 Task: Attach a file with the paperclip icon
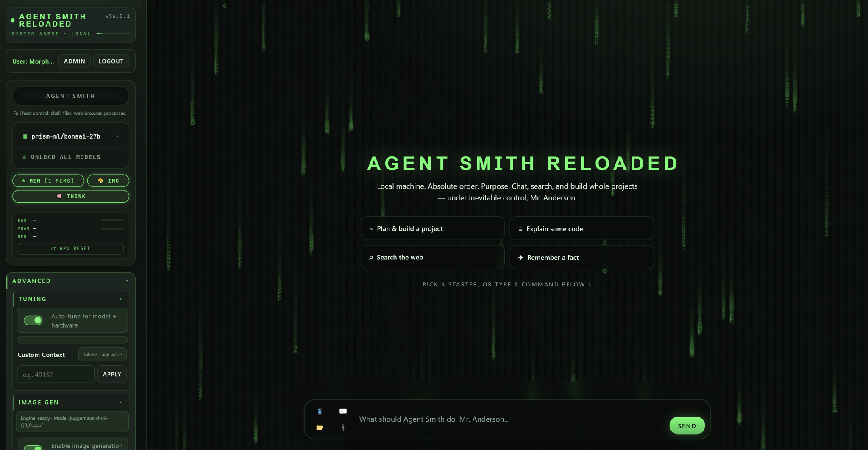click(x=343, y=428)
